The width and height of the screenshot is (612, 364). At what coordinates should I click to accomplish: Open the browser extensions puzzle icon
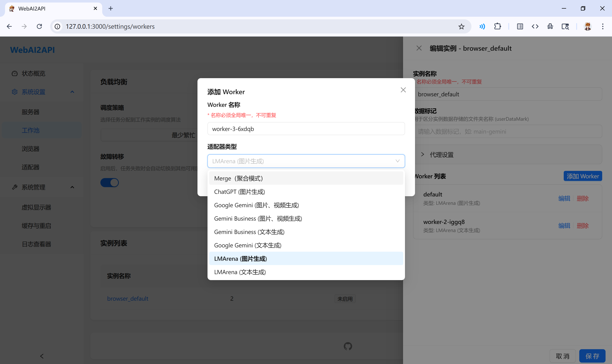pyautogui.click(x=497, y=27)
